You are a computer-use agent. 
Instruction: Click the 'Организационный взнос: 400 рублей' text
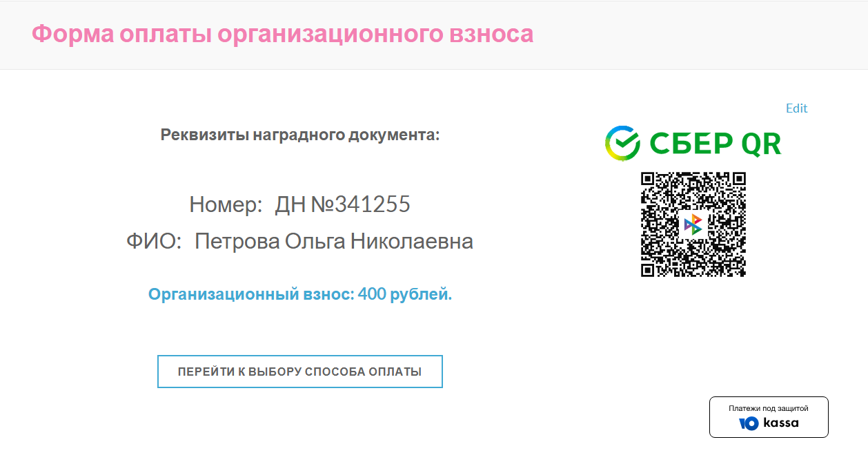coord(300,294)
